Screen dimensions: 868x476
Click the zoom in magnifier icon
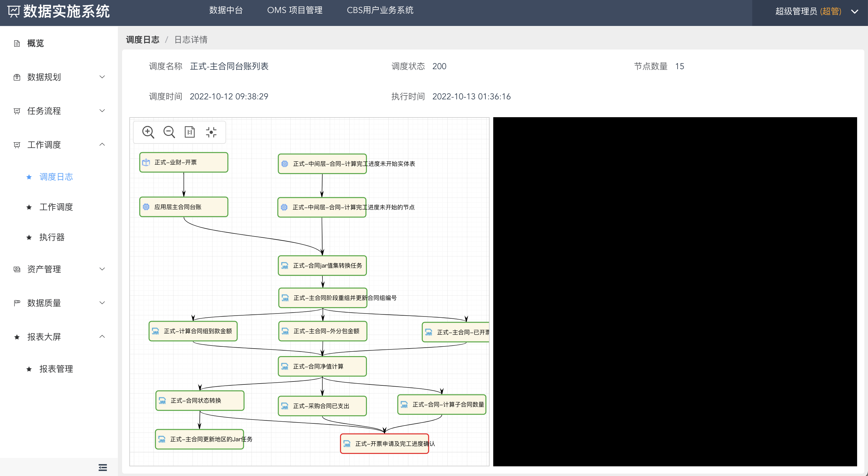click(148, 132)
